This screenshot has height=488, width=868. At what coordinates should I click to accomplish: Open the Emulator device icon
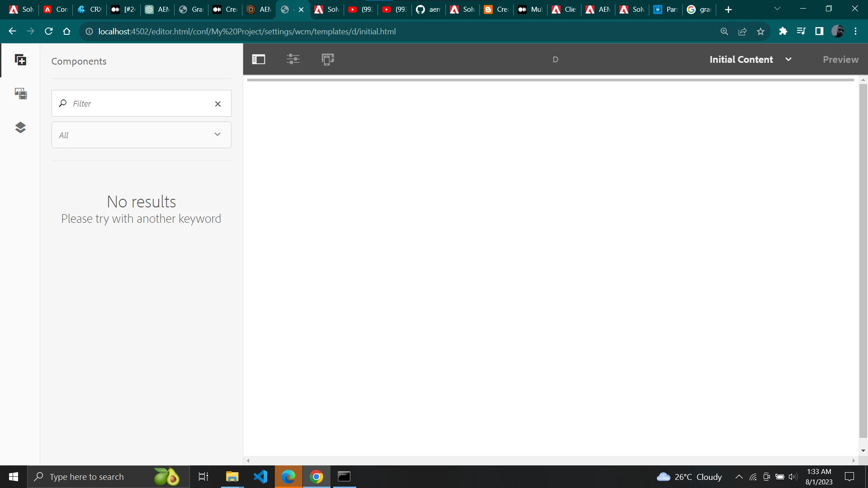pos(328,59)
